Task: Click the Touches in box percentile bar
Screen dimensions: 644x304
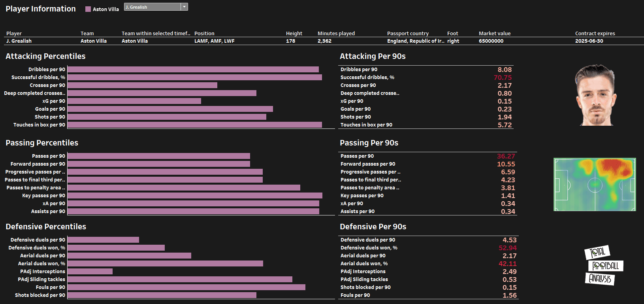Action: click(x=195, y=125)
